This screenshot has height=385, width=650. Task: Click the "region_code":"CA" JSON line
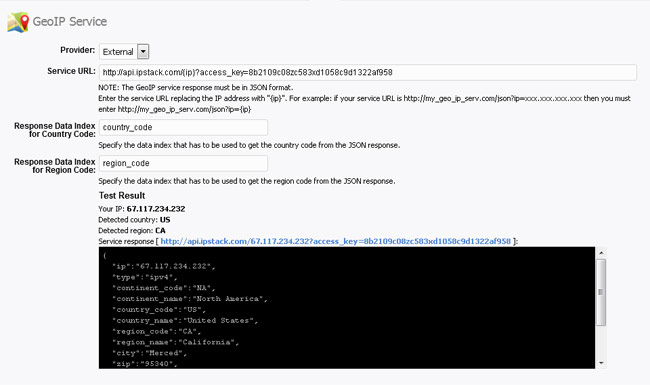click(x=156, y=331)
